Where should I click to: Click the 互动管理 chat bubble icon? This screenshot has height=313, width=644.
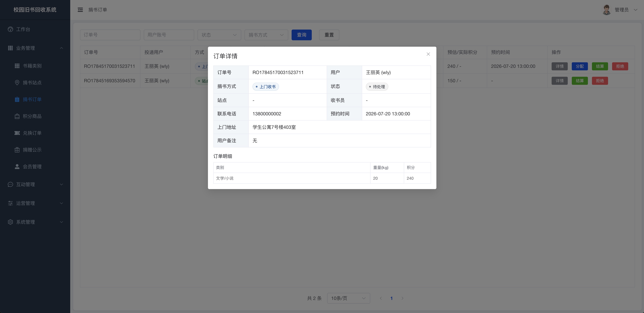point(10,184)
